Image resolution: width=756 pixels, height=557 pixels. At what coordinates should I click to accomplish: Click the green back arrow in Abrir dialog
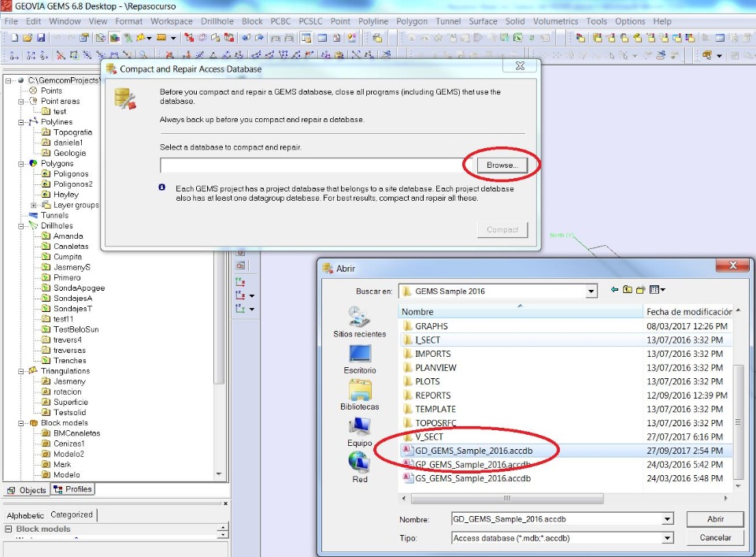pyautogui.click(x=614, y=289)
